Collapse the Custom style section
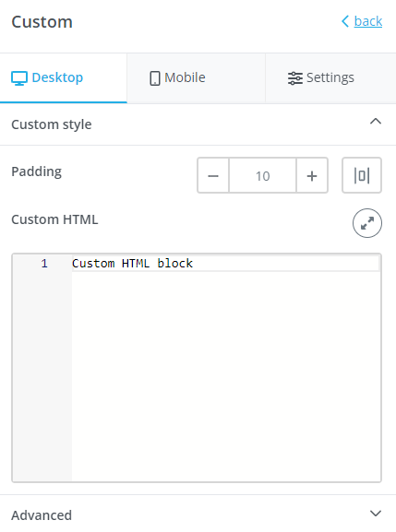This screenshot has width=396, height=532. point(376,122)
